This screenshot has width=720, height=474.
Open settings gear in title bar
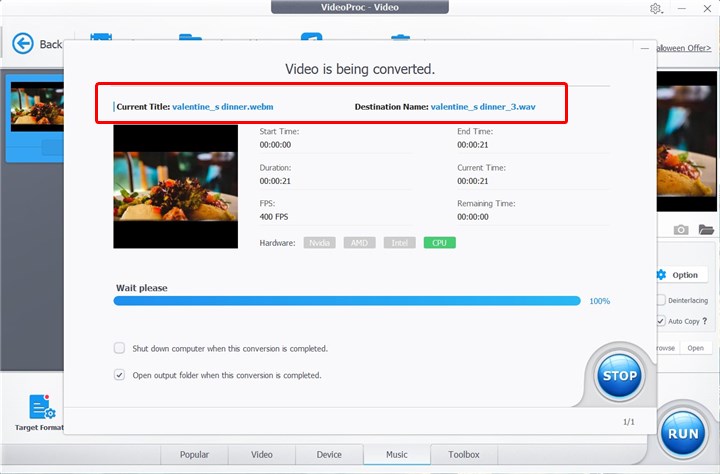point(655,8)
